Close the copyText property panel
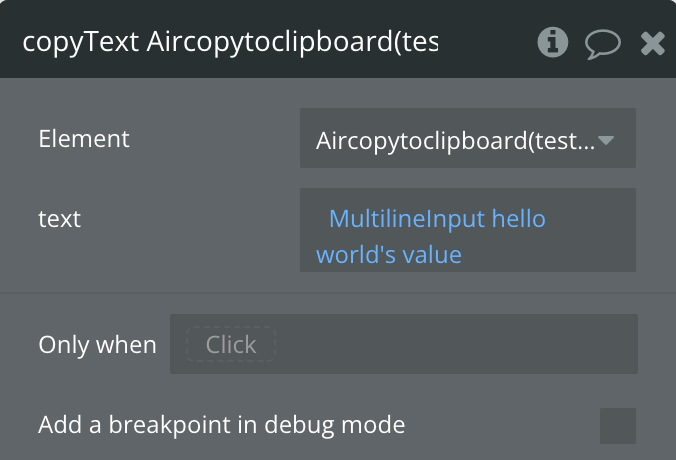676x460 pixels. (653, 43)
